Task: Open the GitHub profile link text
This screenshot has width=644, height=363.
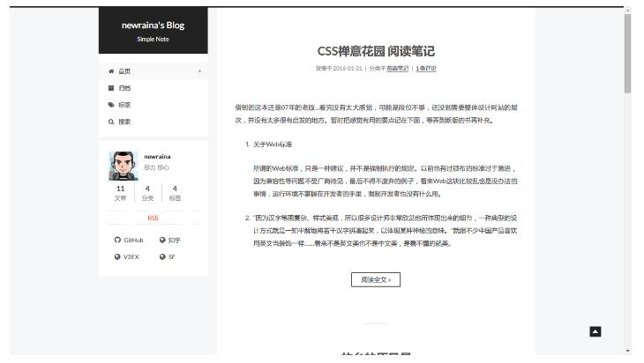Action: tap(133, 241)
